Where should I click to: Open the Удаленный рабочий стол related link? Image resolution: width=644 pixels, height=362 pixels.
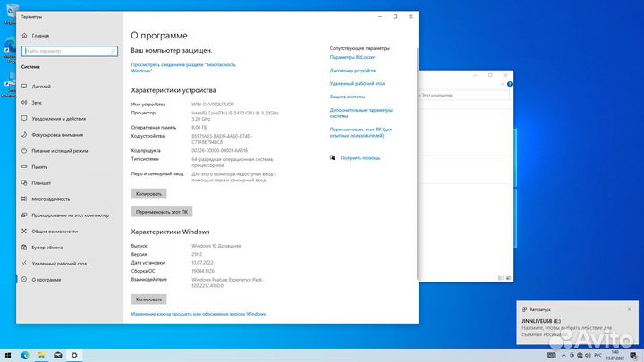pyautogui.click(x=357, y=84)
